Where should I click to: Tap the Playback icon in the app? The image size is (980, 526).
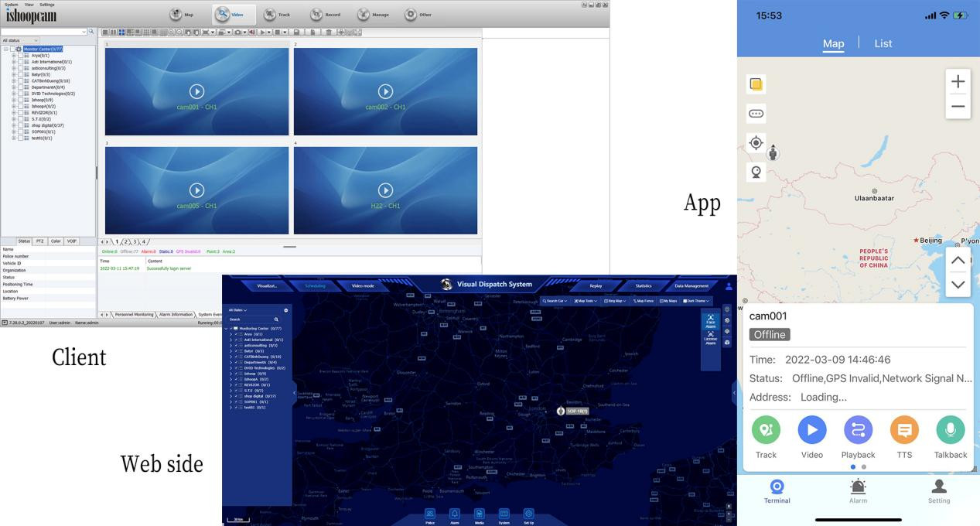(858, 430)
